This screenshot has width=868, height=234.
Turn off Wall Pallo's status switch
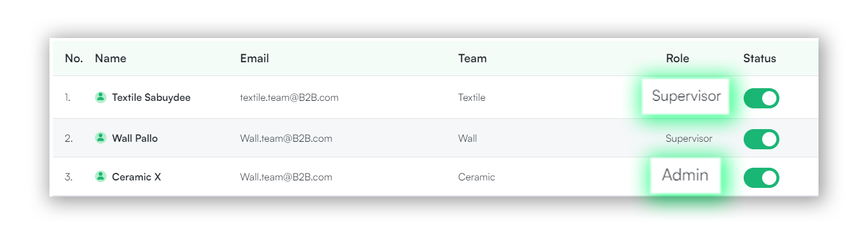coord(761,139)
